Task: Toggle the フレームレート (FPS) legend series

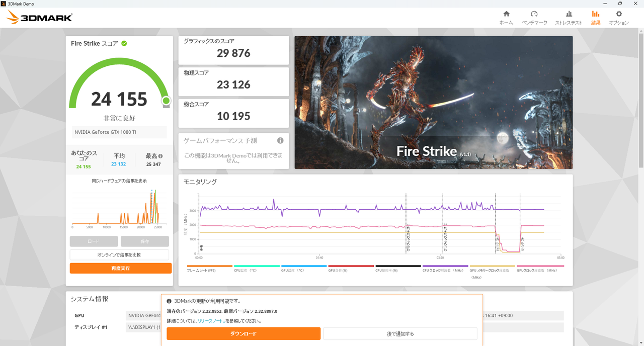Action: [209, 269]
